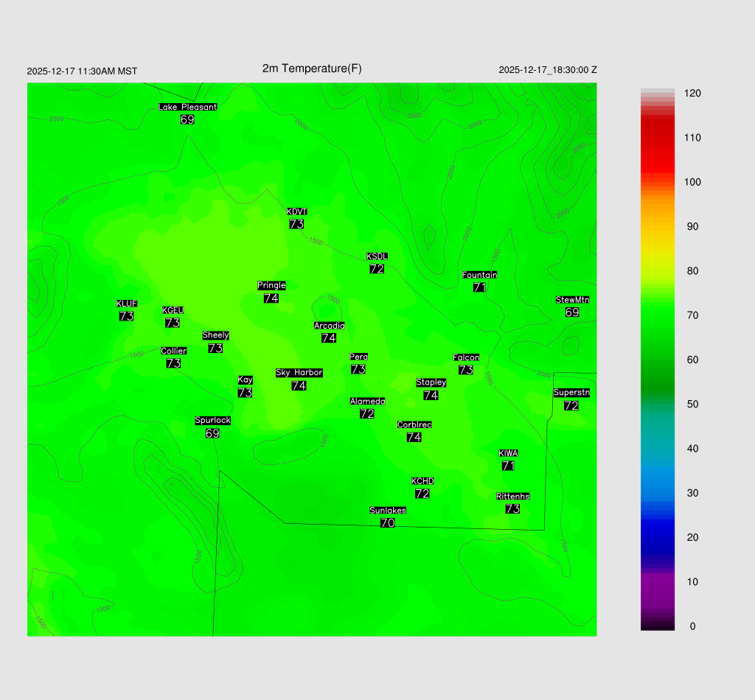Viewport: 755px width, 700px height.
Task: Click the Spurlock station temperature value 69
Action: (x=212, y=433)
